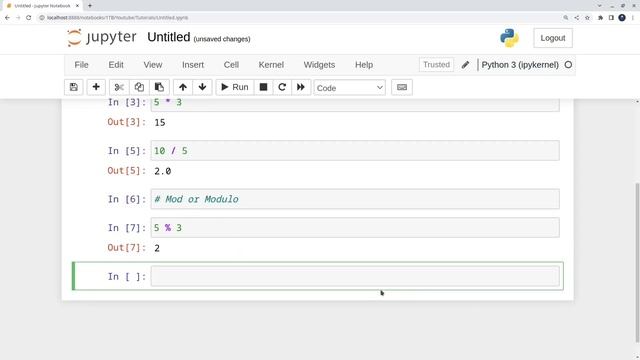Open a new browser tab
Viewport: 640px width, 360px height.
point(90,6)
